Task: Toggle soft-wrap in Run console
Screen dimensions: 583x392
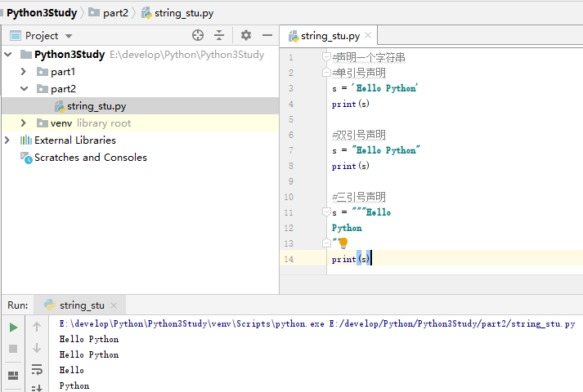Action: [x=37, y=369]
